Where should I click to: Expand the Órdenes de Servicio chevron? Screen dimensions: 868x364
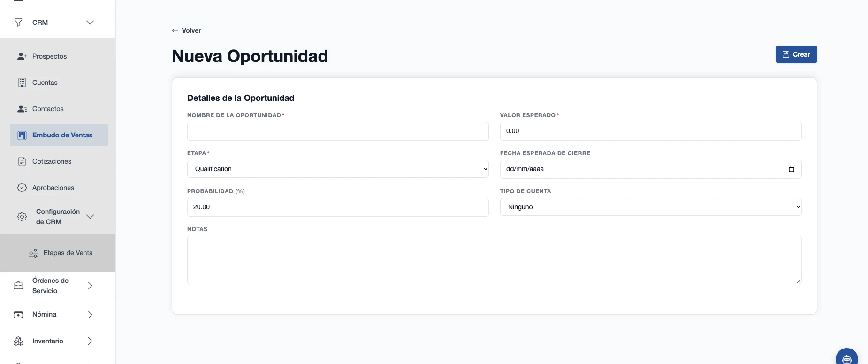[x=90, y=286]
